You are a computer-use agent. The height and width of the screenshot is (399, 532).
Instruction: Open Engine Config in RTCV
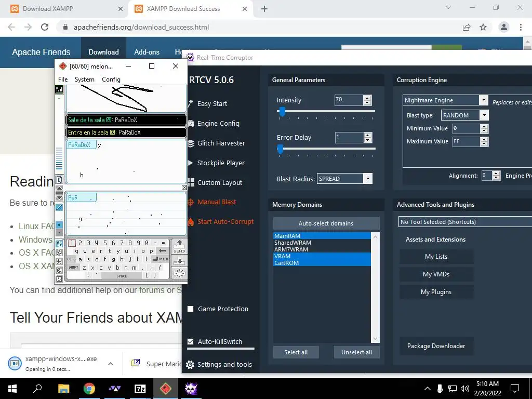pos(214,124)
